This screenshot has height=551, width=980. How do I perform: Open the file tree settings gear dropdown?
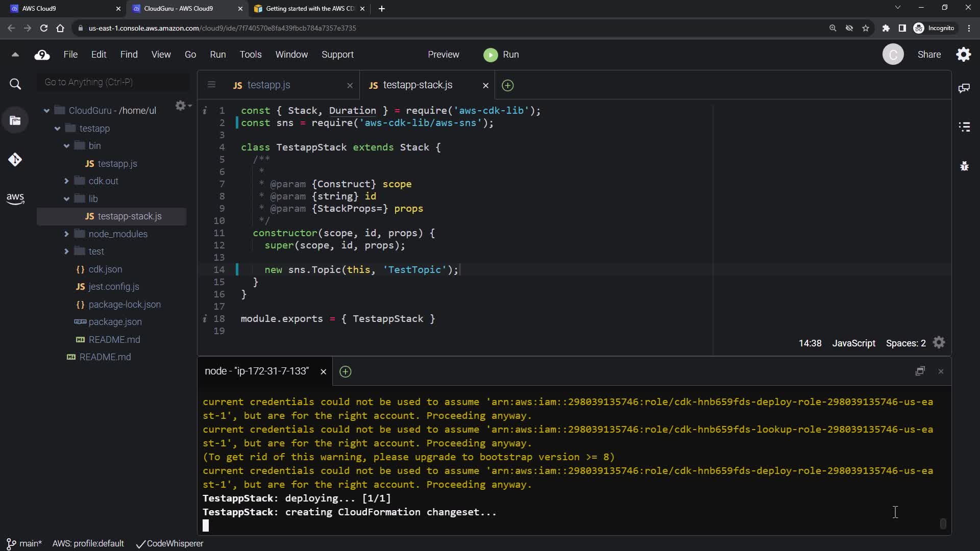(x=182, y=106)
